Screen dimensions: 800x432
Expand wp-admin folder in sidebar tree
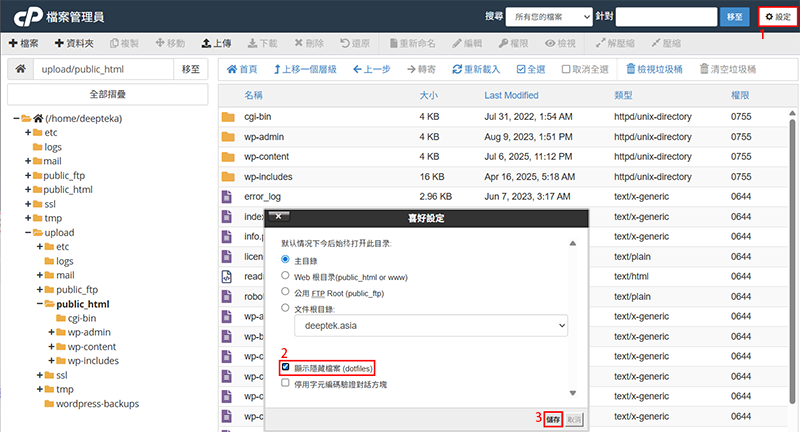tap(52, 332)
